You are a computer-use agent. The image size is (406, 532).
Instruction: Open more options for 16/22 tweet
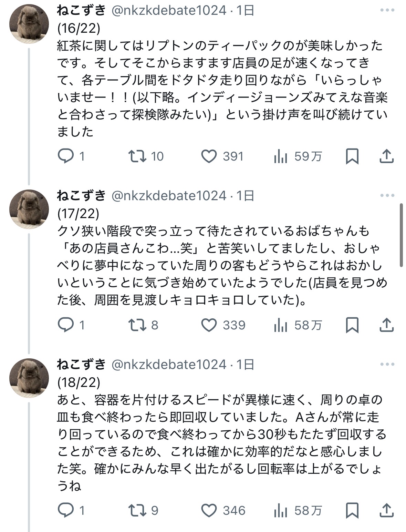pyautogui.click(x=387, y=10)
